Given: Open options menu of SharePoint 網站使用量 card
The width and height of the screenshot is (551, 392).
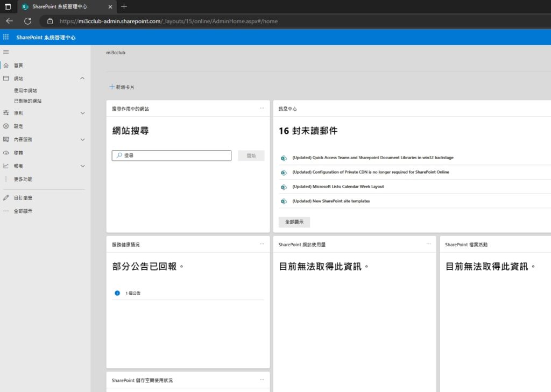Looking at the screenshot, I should tap(428, 244).
